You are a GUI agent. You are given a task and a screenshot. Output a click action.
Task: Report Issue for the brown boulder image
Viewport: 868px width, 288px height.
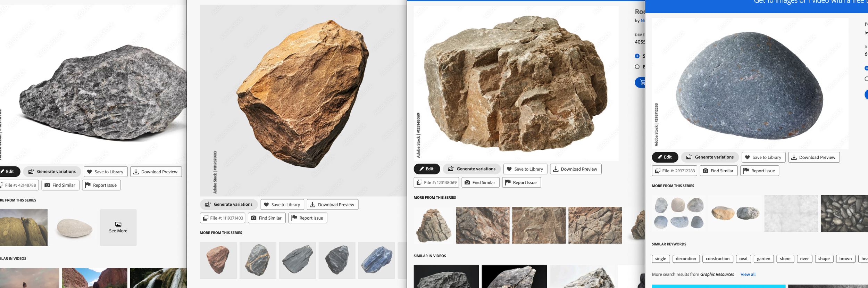click(521, 182)
